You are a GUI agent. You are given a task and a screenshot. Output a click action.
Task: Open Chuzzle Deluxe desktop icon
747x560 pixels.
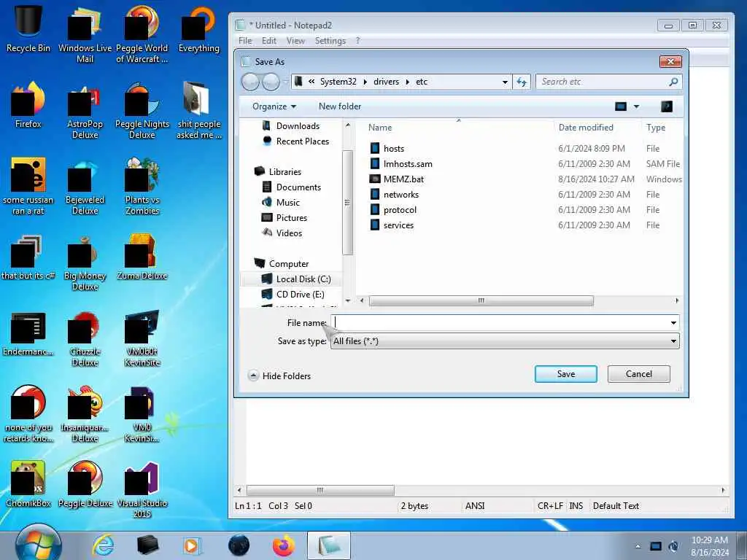pyautogui.click(x=85, y=339)
